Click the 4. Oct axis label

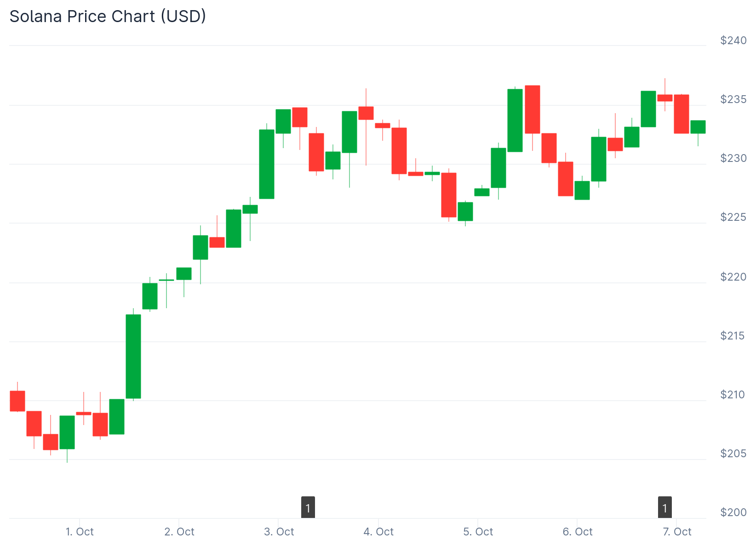tap(378, 532)
